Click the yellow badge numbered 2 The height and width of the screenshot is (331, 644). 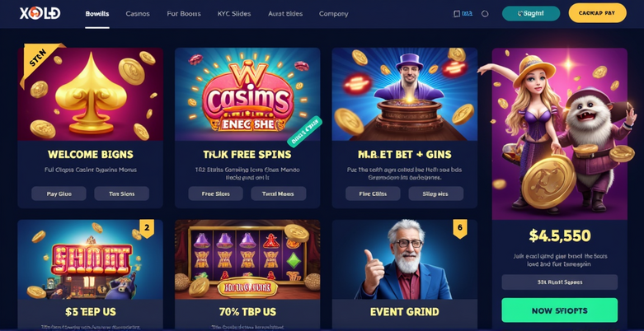[x=147, y=228]
